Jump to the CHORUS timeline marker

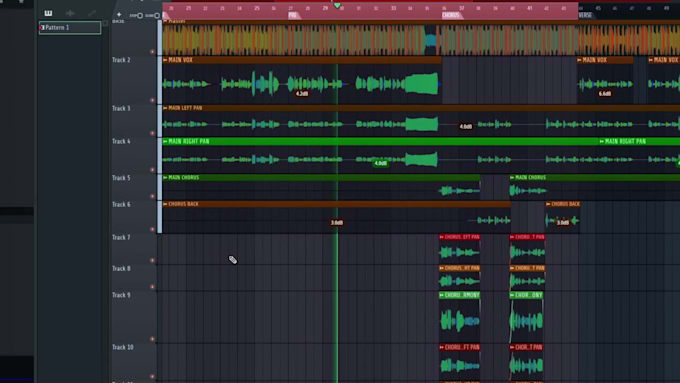point(451,15)
